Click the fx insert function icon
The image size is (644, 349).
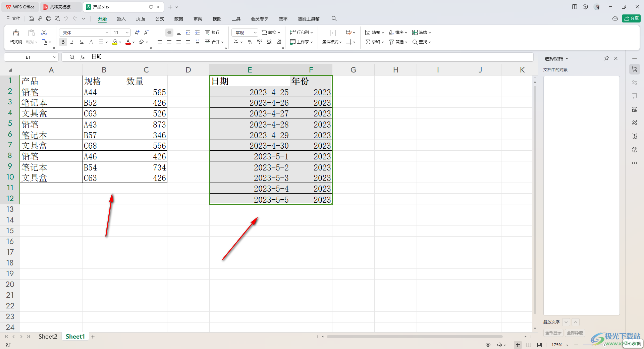tap(82, 57)
